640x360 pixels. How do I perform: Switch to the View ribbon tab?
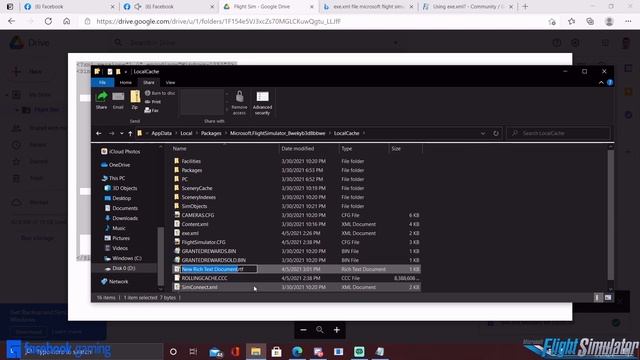170,82
